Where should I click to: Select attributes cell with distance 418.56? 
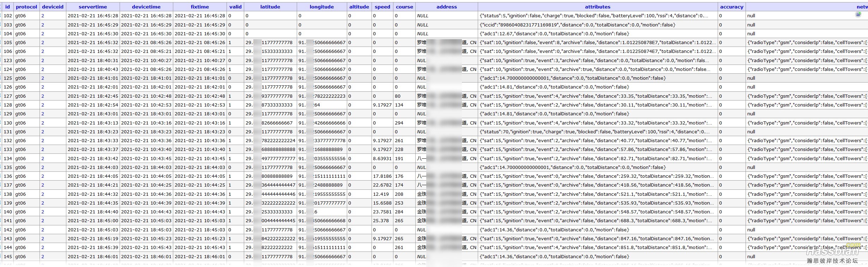(598, 185)
